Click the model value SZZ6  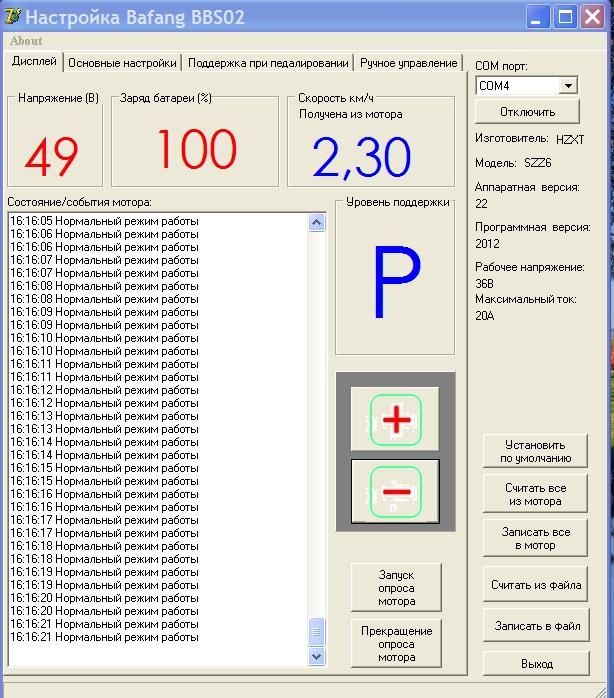click(537, 163)
